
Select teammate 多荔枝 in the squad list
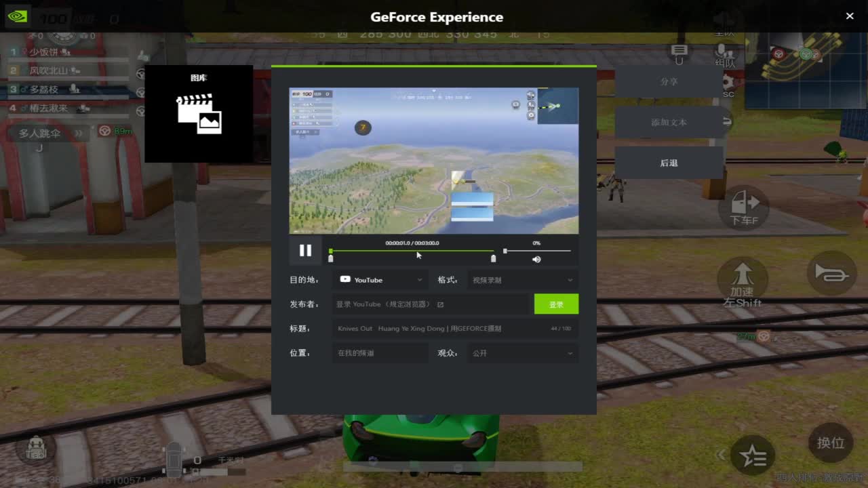pos(68,89)
